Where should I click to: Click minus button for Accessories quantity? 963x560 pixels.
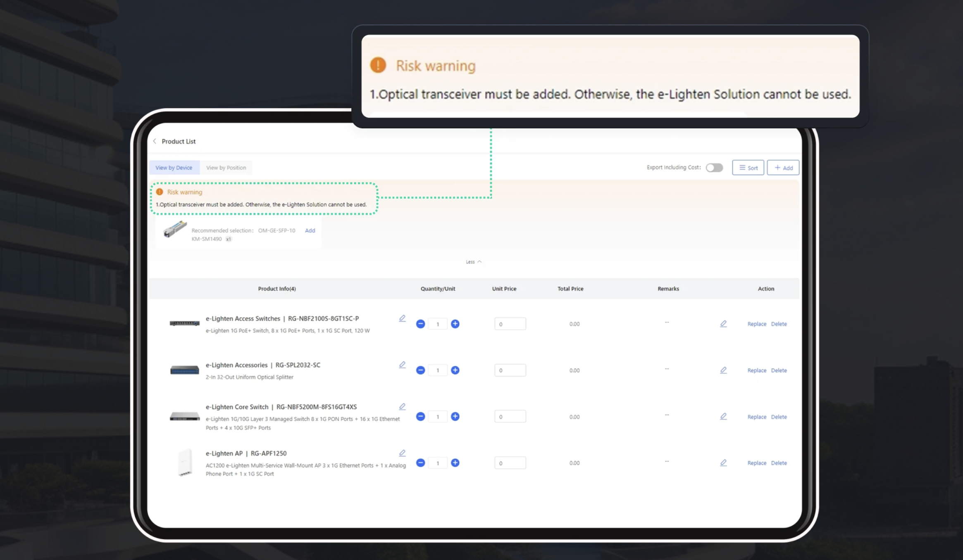tap(420, 370)
